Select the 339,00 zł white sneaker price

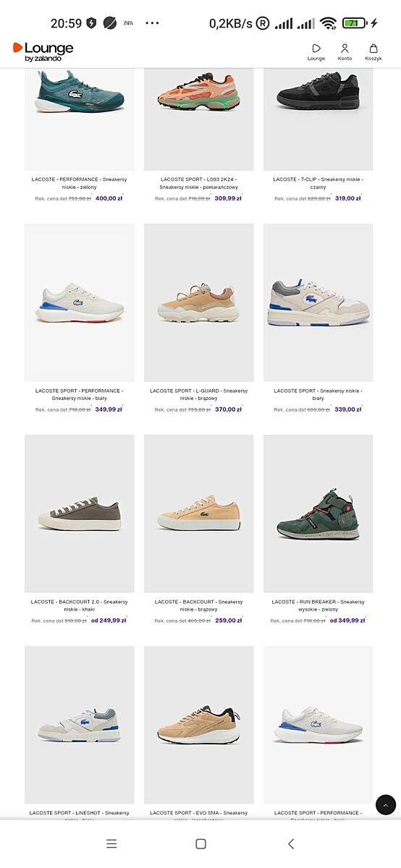pyautogui.click(x=348, y=409)
